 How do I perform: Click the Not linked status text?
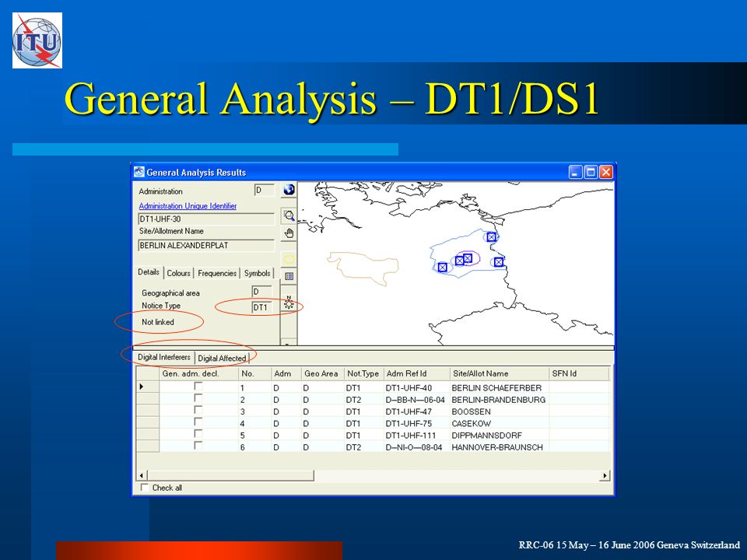coord(158,322)
